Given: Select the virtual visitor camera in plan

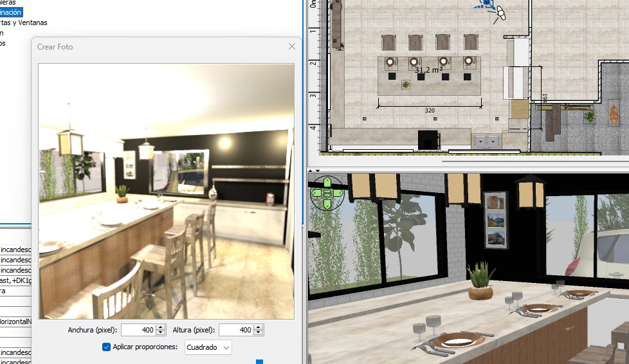Looking at the screenshot, I should tap(500, 14).
